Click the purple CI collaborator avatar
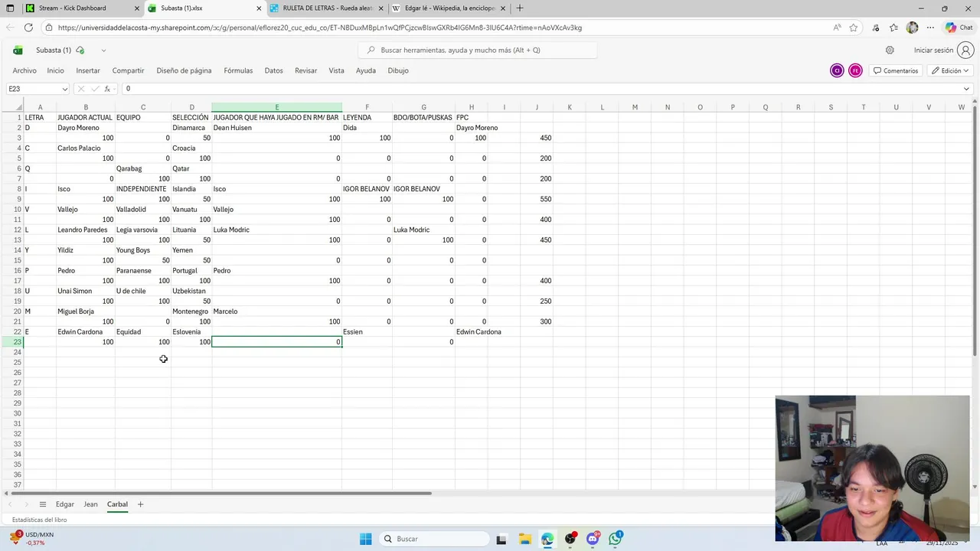Viewport: 980px width, 551px height. pyautogui.click(x=837, y=70)
